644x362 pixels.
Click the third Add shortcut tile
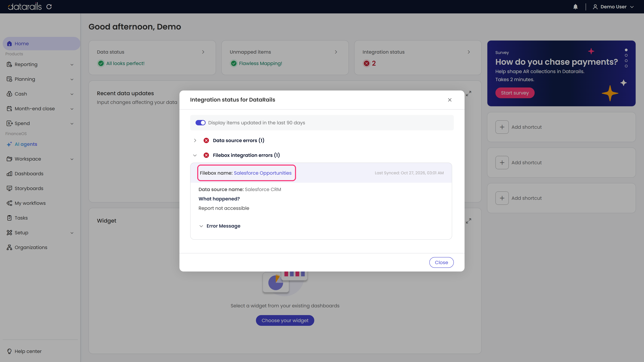coord(561,198)
